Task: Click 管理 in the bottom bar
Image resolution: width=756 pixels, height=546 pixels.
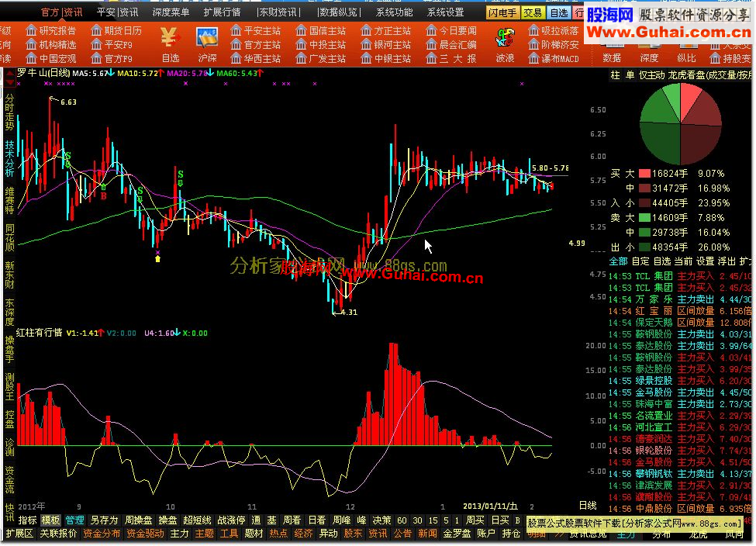Action: click(74, 520)
